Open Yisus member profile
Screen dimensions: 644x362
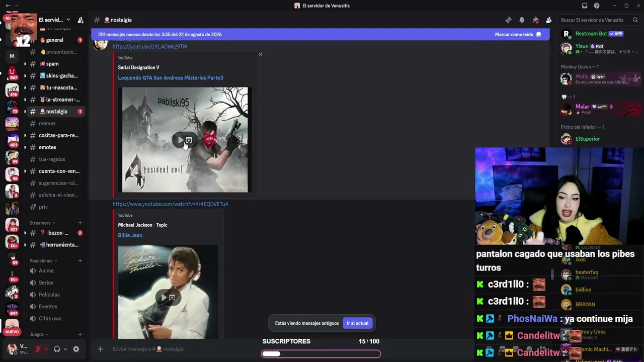tap(599, 49)
